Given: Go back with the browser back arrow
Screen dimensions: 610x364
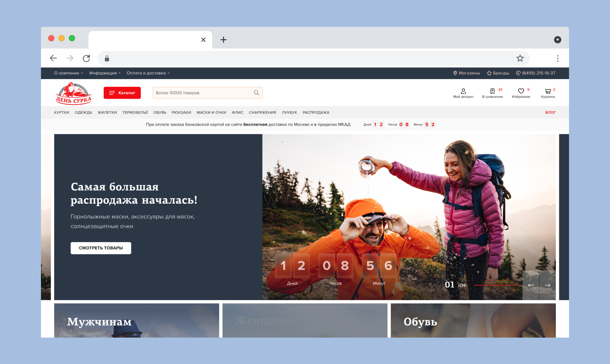Looking at the screenshot, I should click(x=53, y=58).
